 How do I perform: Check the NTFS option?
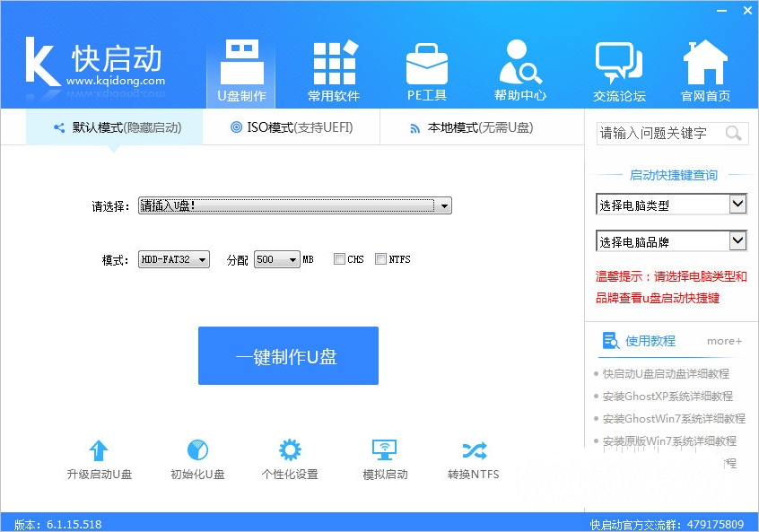[x=379, y=258]
